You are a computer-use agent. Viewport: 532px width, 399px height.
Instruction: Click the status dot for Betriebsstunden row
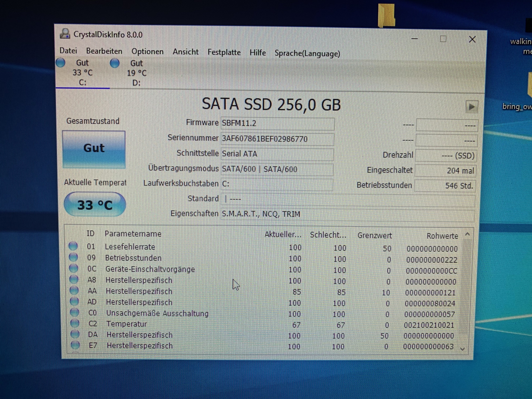click(73, 257)
